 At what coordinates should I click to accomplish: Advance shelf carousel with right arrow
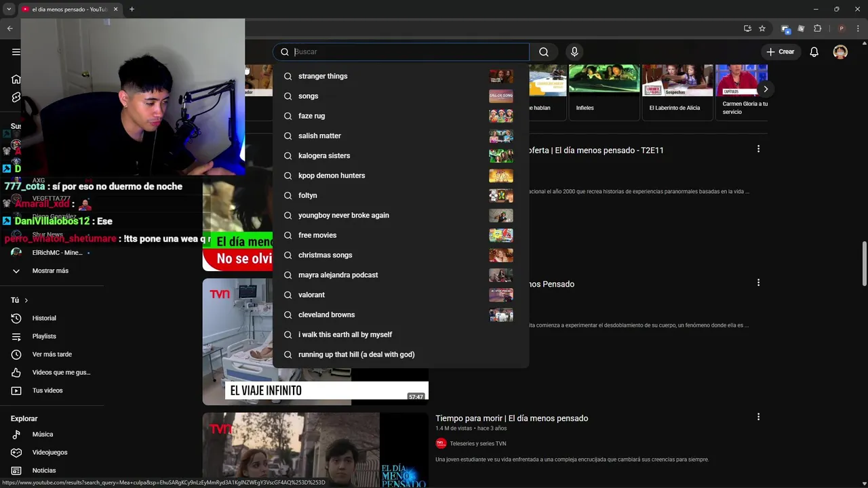766,89
